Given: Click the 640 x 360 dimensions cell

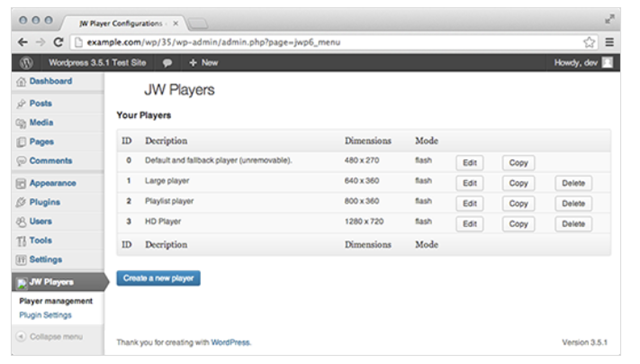Looking at the screenshot, I should pos(362,181).
